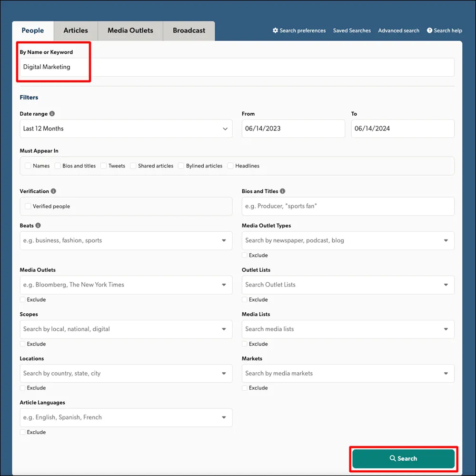476x476 pixels.
Task: Enable the Verified people filter
Action: [x=28, y=206]
